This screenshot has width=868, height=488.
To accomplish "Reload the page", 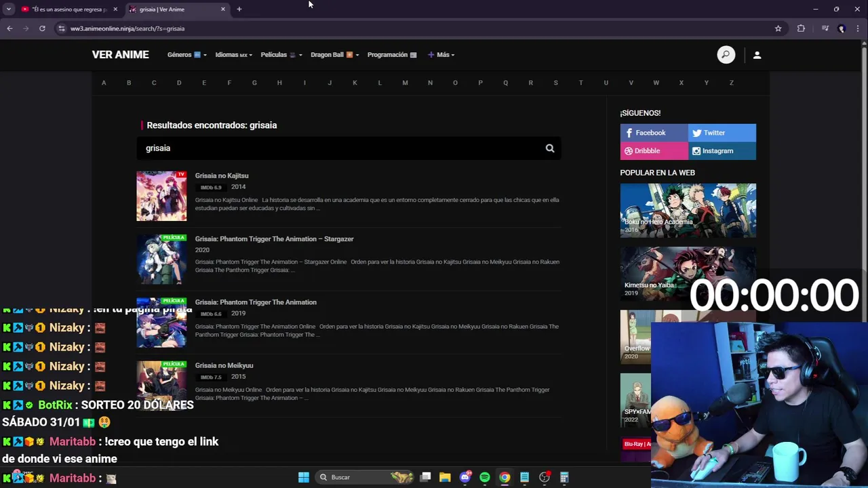I will tap(42, 28).
